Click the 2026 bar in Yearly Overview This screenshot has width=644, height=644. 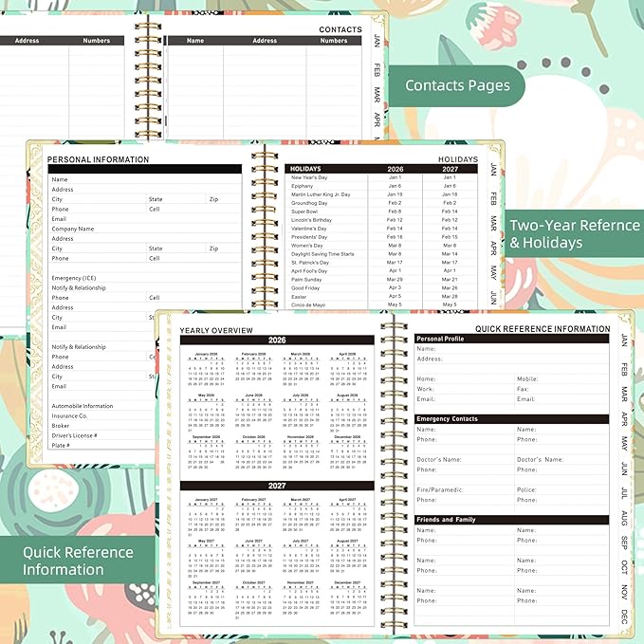tap(277, 340)
